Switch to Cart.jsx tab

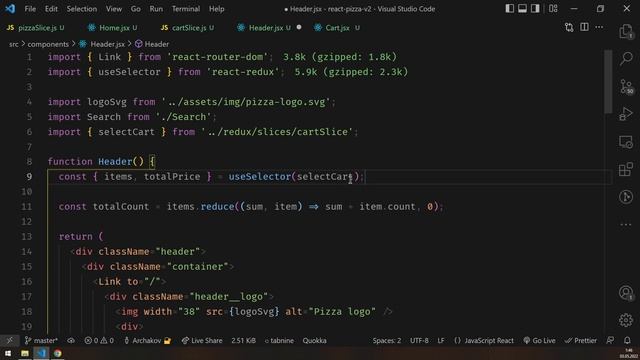click(338, 28)
